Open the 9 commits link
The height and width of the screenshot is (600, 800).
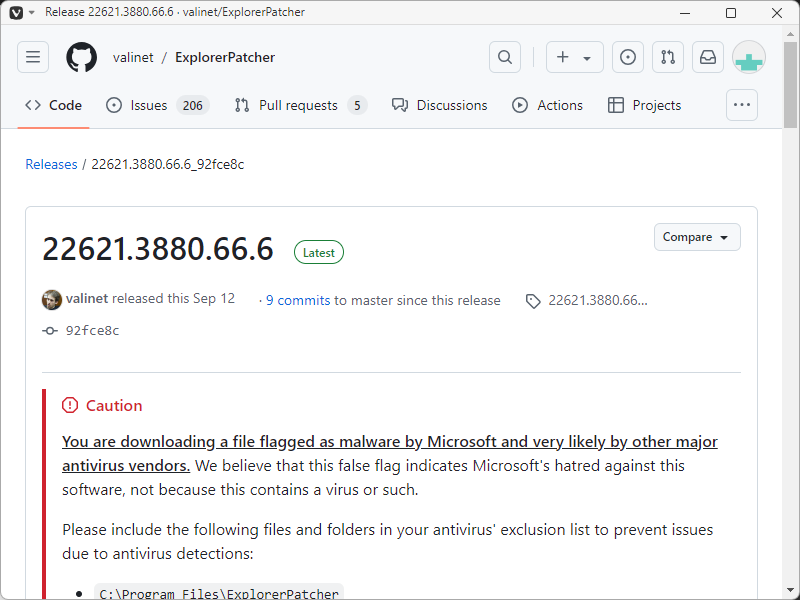tap(298, 301)
